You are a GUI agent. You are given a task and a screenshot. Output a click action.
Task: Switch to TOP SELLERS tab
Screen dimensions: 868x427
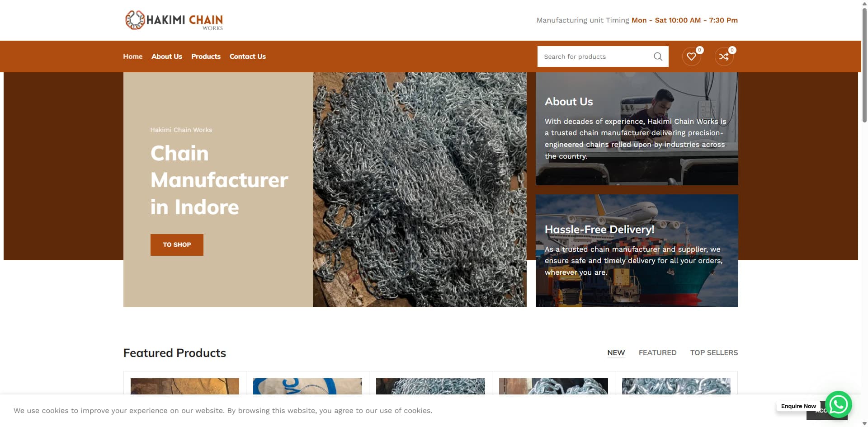[714, 353]
